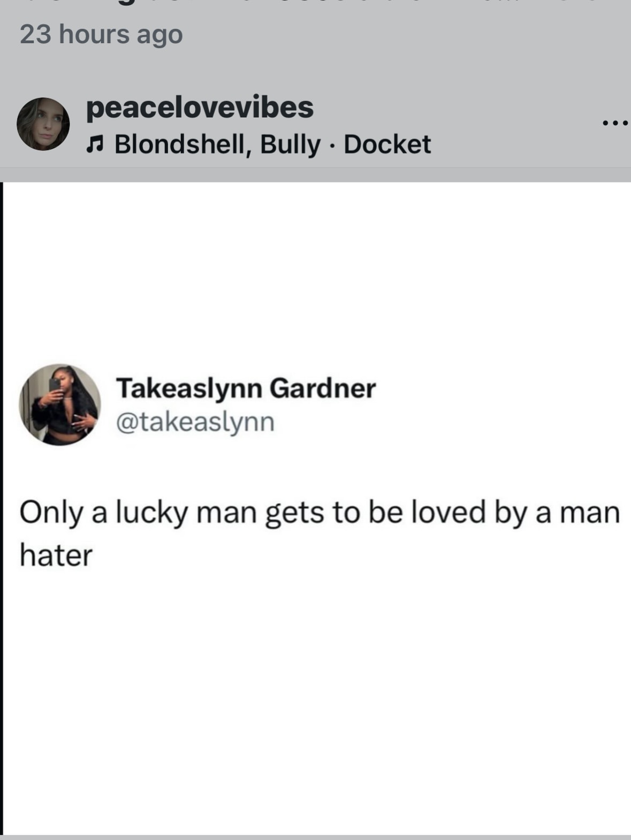Open the peacelovevibes profile picture
The height and width of the screenshot is (840, 631).
[x=43, y=124]
